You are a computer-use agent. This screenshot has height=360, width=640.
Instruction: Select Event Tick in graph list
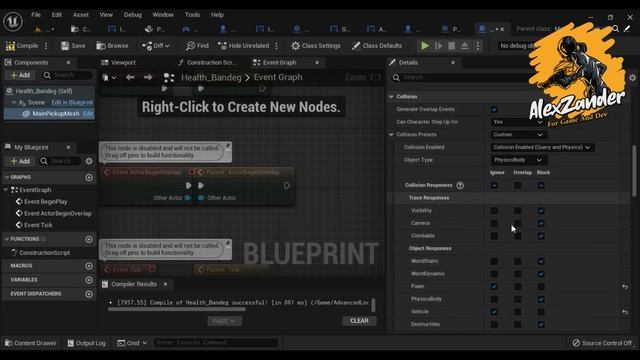38,225
